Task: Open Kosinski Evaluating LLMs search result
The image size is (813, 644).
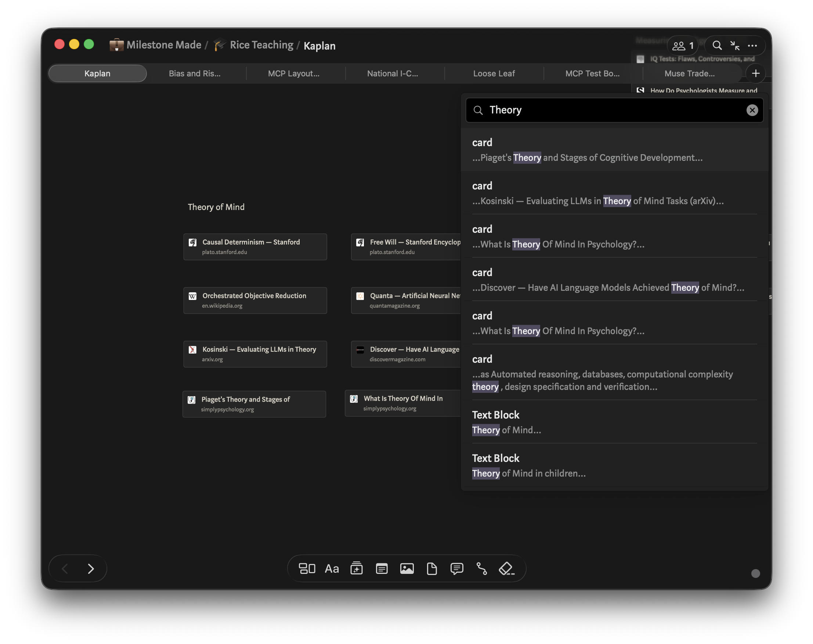Action: pyautogui.click(x=614, y=193)
